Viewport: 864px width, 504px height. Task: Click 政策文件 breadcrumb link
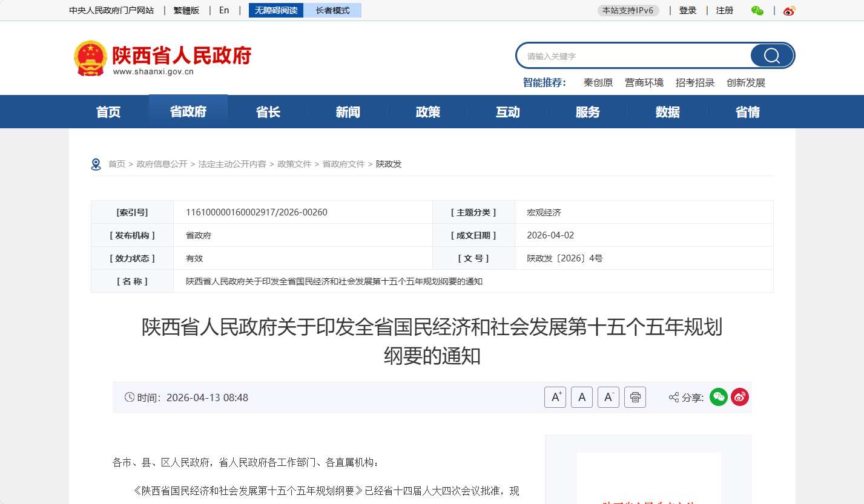click(x=294, y=164)
